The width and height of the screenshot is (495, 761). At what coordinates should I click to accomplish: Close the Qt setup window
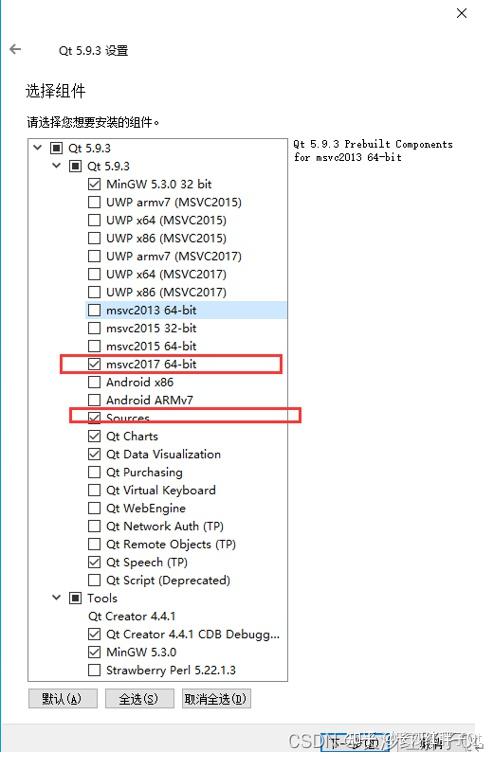coord(462,13)
